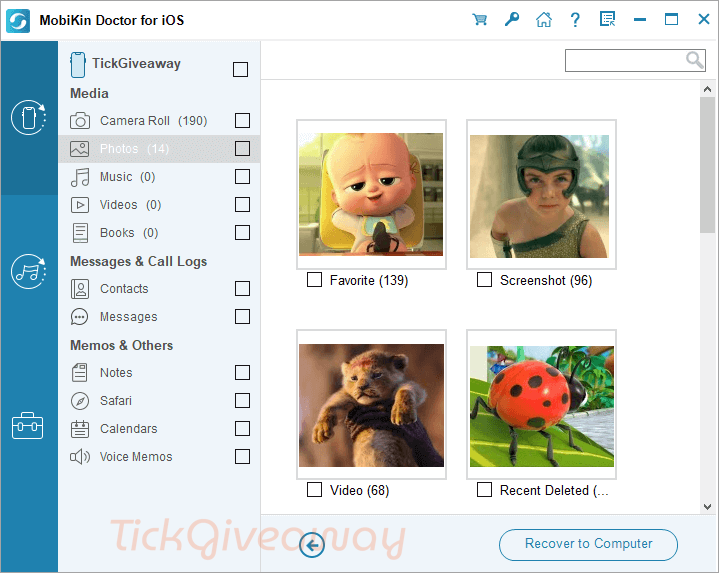Click the scrollbar up arrow
The image size is (719, 573).
click(708, 89)
